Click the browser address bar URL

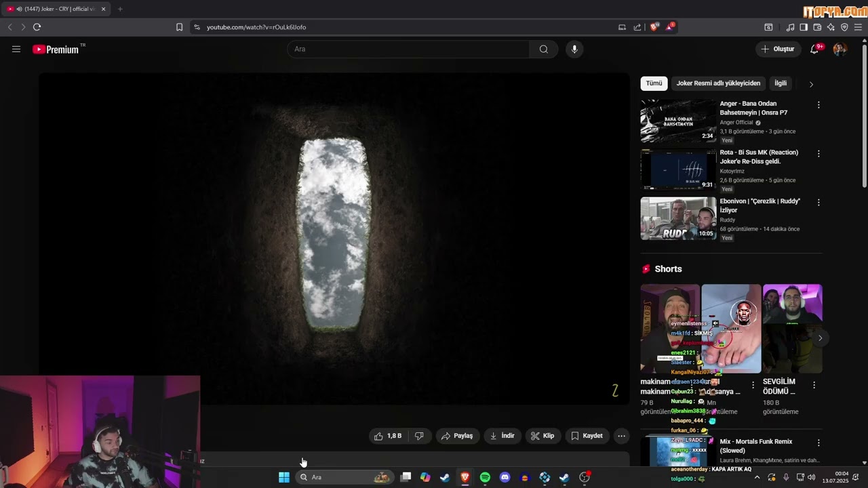(x=256, y=27)
